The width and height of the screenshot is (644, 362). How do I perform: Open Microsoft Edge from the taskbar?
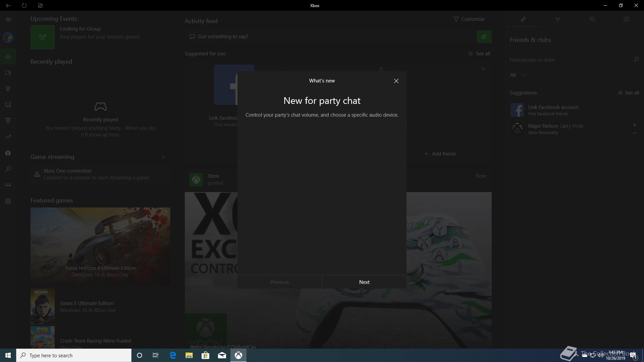[173, 355]
